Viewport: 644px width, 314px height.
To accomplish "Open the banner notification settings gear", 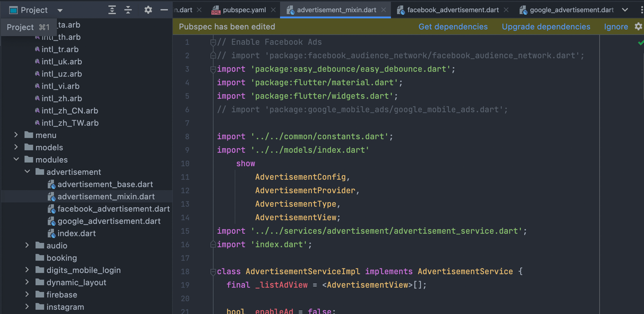I will coord(639,27).
